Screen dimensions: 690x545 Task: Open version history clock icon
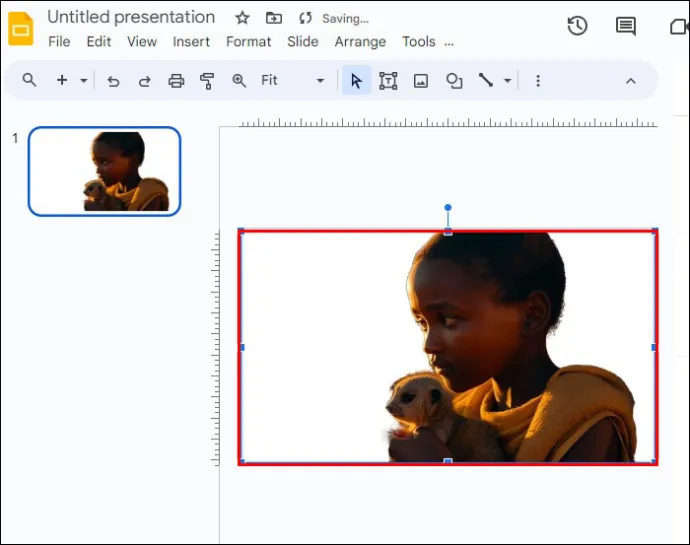[x=577, y=26]
